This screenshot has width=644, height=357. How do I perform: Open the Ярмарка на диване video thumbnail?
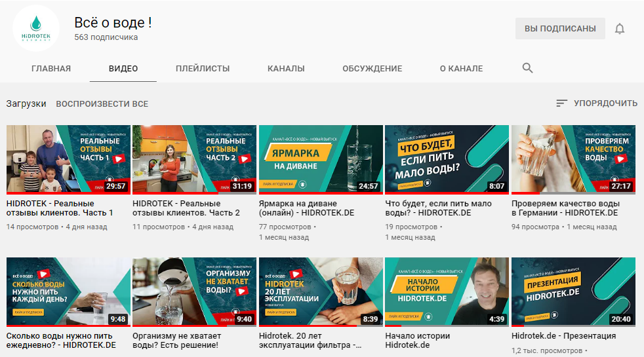(321, 160)
